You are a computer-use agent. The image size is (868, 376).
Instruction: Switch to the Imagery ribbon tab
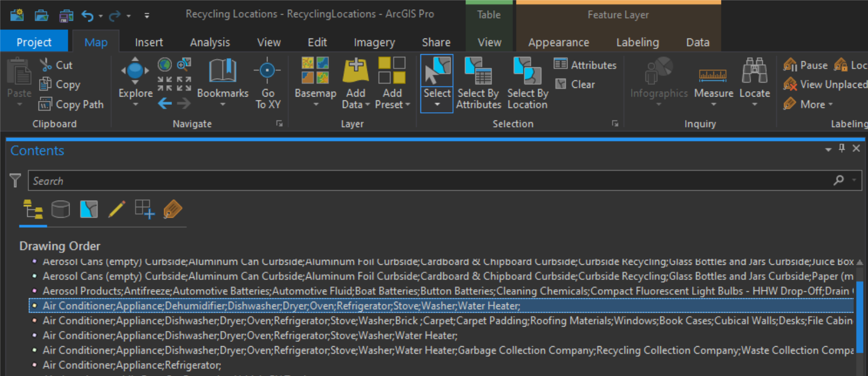(x=374, y=42)
